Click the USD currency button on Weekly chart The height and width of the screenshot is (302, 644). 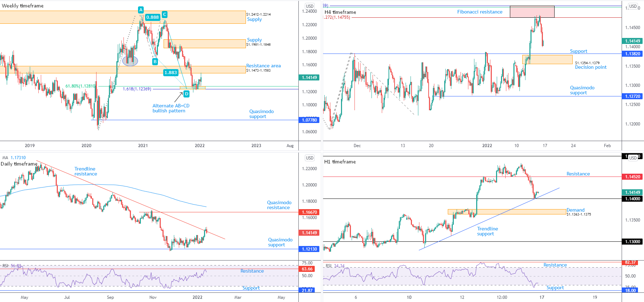coord(310,6)
